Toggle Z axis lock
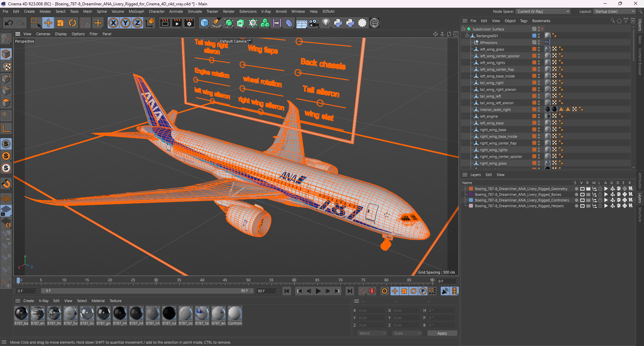 tap(138, 23)
